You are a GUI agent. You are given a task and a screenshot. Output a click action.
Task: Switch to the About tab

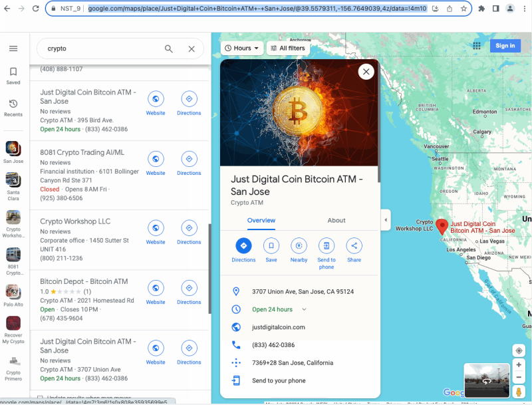tap(336, 221)
